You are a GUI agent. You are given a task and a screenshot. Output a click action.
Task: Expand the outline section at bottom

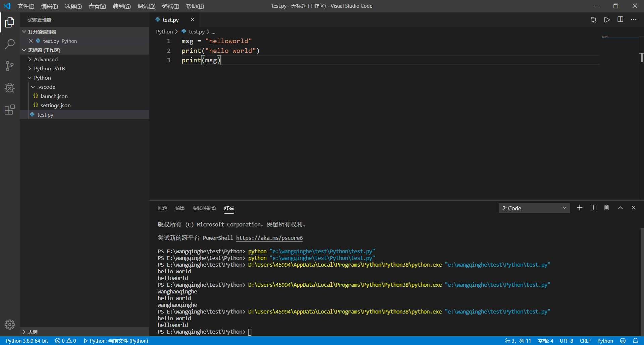(x=33, y=332)
